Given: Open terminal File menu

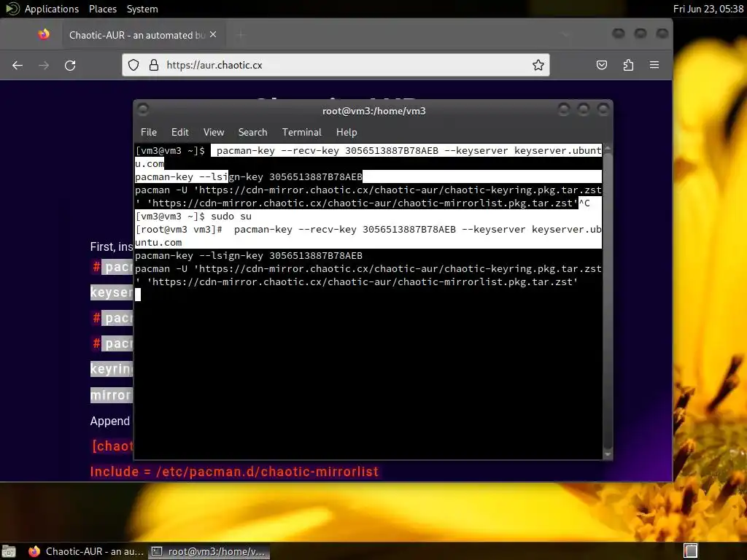Looking at the screenshot, I should click(x=149, y=133).
